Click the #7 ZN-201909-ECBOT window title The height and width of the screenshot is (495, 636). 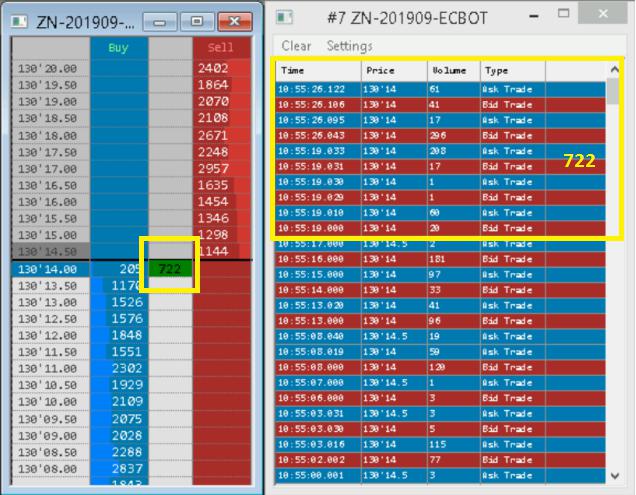[408, 18]
